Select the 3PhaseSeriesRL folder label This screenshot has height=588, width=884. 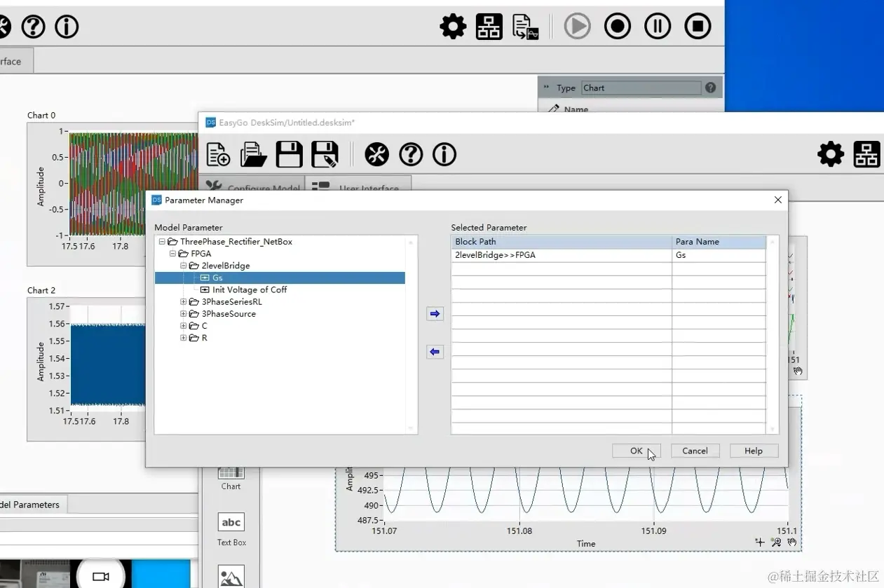coord(231,302)
